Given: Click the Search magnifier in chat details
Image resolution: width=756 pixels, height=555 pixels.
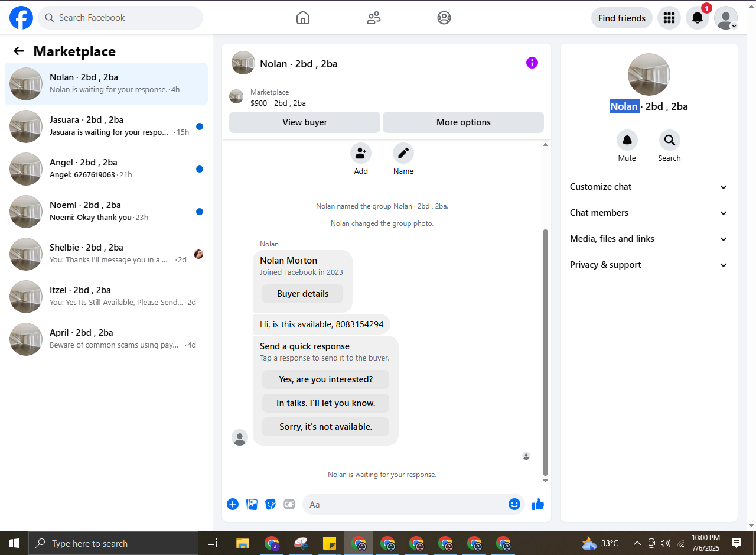Looking at the screenshot, I should (x=670, y=141).
